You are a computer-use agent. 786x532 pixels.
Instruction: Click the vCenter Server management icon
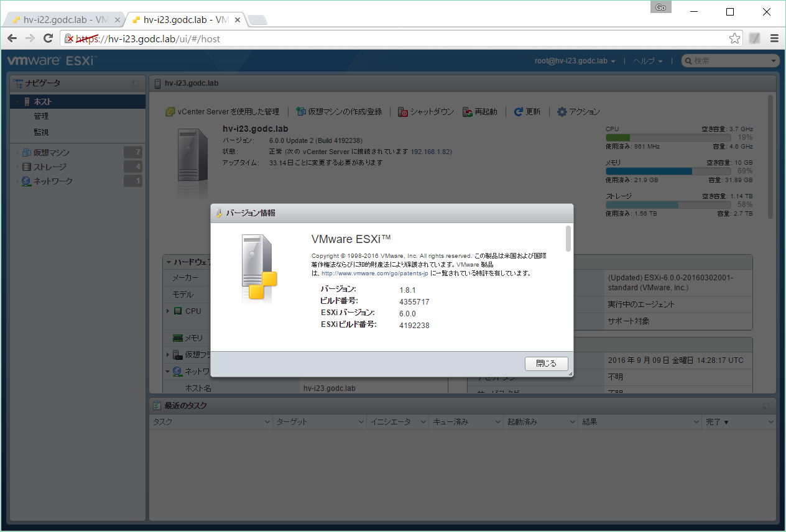[170, 112]
